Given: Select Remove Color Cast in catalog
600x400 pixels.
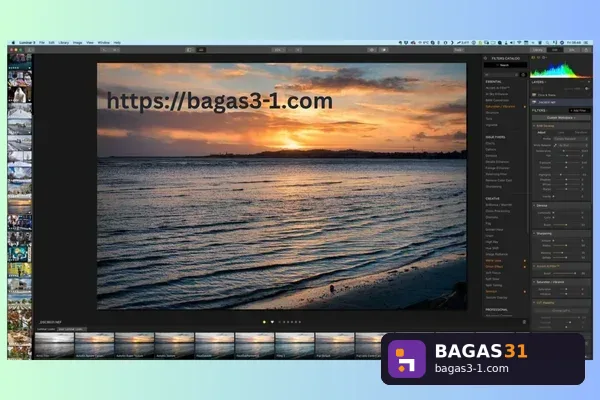Looking at the screenshot, I should pos(498,180).
